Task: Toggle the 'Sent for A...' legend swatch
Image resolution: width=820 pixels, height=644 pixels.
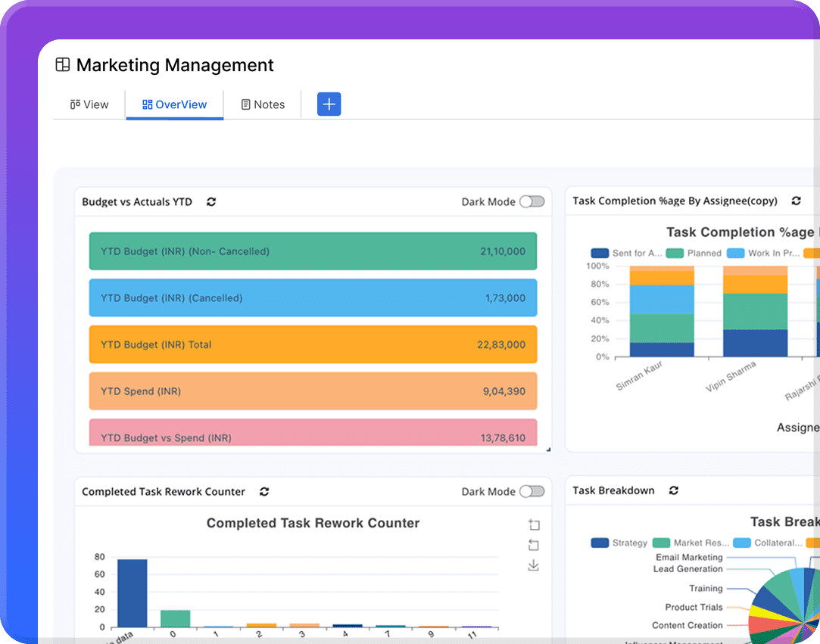Action: tap(600, 253)
